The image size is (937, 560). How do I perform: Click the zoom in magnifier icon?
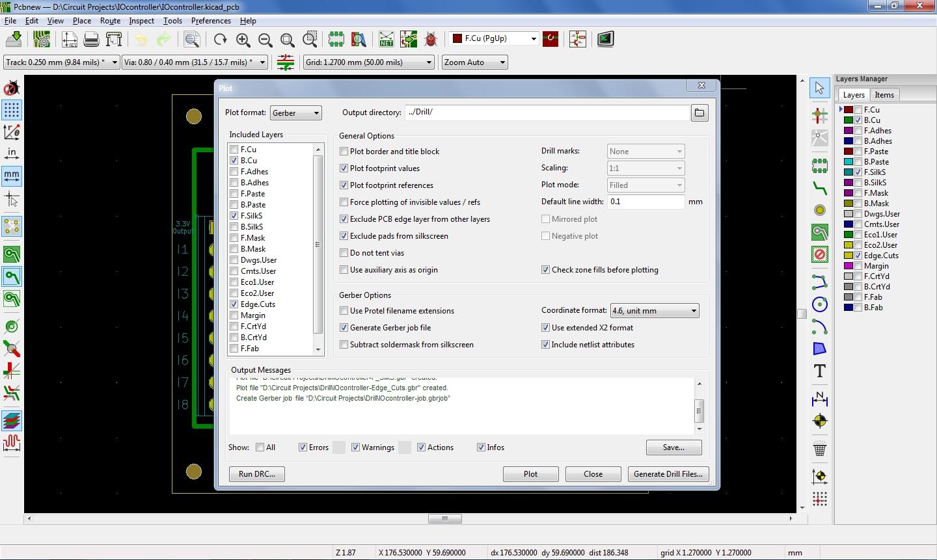[243, 40]
